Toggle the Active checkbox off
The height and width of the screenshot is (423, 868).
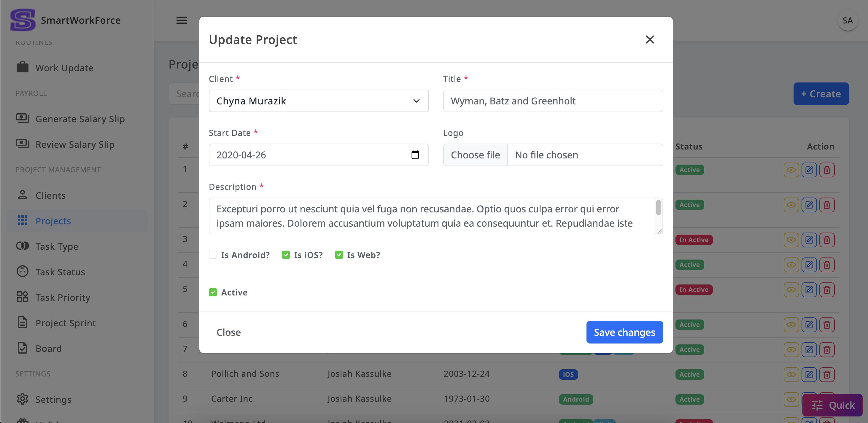tap(213, 292)
